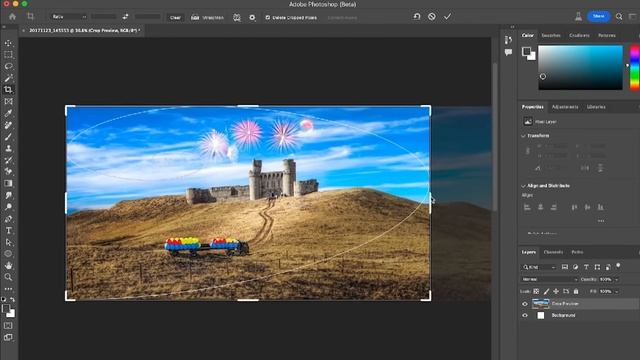This screenshot has height=360, width=640.
Task: Select the Pen tool
Action: point(8,219)
